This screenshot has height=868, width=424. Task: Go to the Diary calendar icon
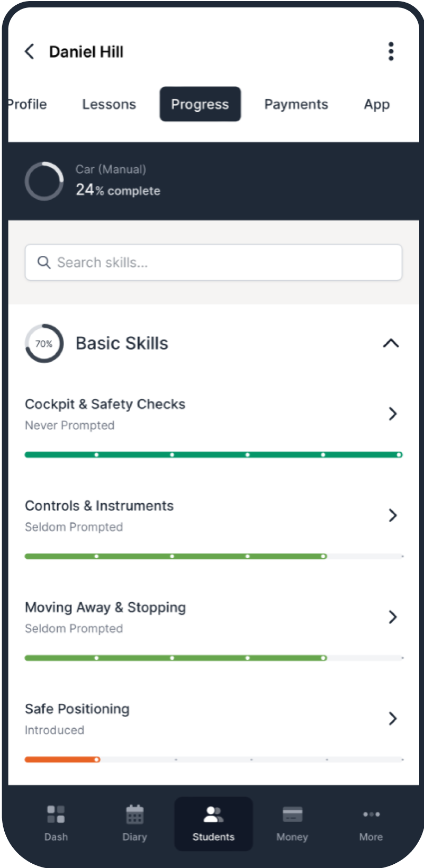134,815
